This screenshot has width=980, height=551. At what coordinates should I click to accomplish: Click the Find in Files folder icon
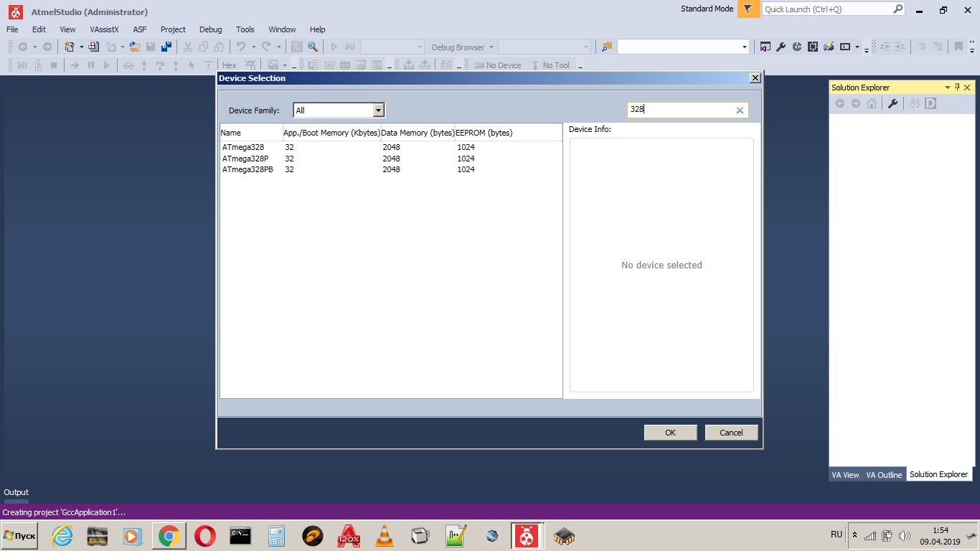click(x=607, y=47)
